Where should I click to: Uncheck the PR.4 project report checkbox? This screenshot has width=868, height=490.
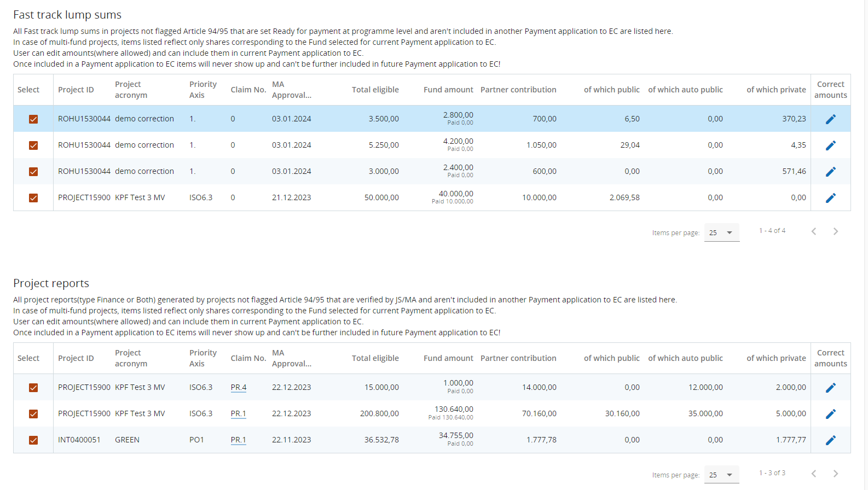(33, 388)
